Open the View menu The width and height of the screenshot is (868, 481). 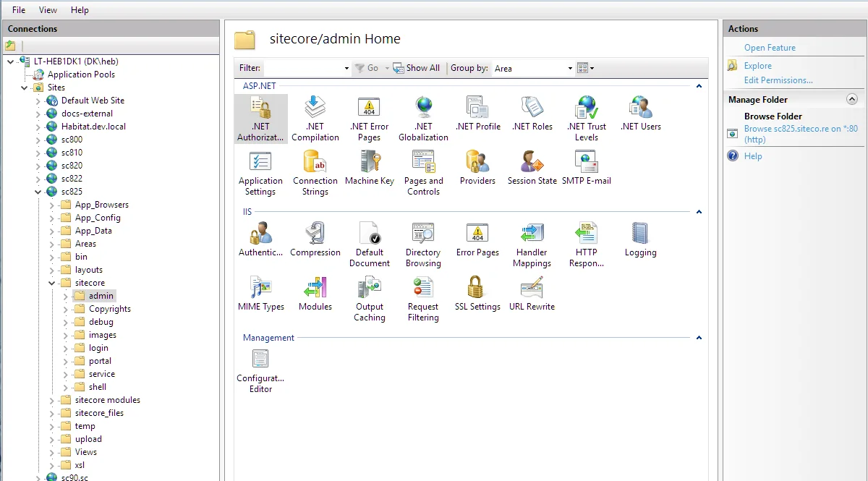(48, 10)
